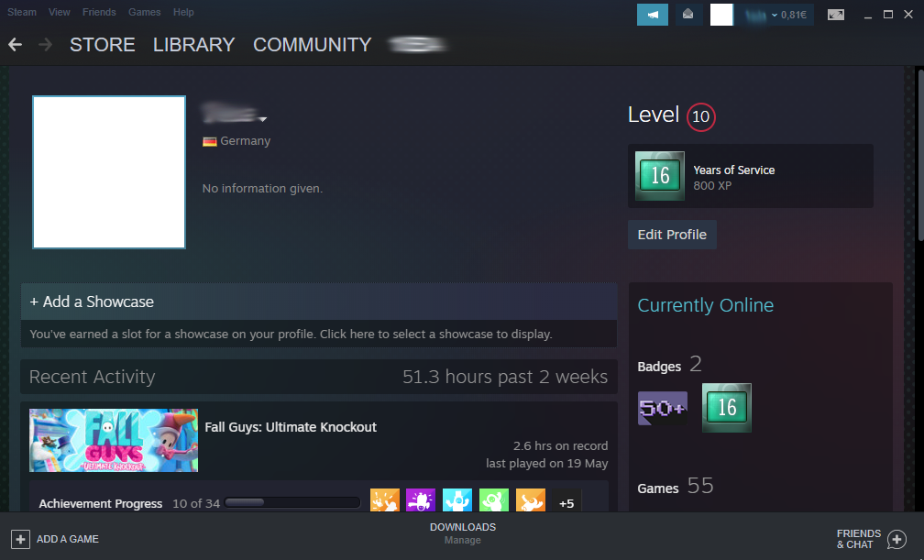Image resolution: width=924 pixels, height=560 pixels.
Task: Click the Edit Profile button
Action: (672, 235)
